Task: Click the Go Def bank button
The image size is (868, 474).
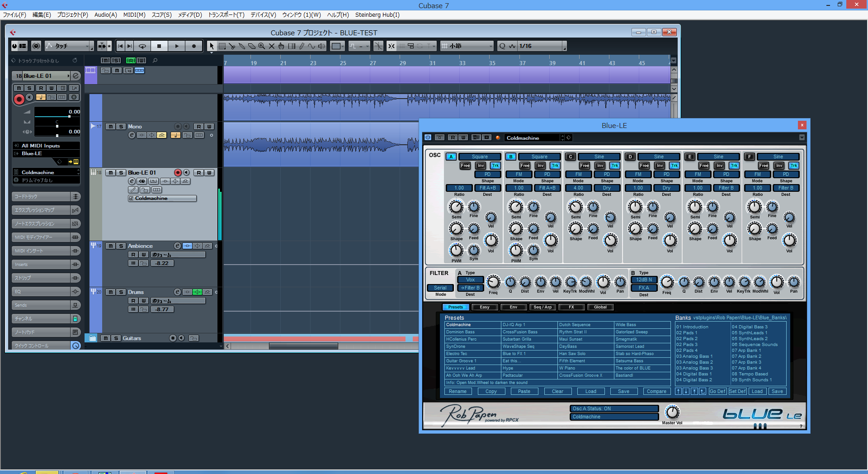Action: coord(717,392)
